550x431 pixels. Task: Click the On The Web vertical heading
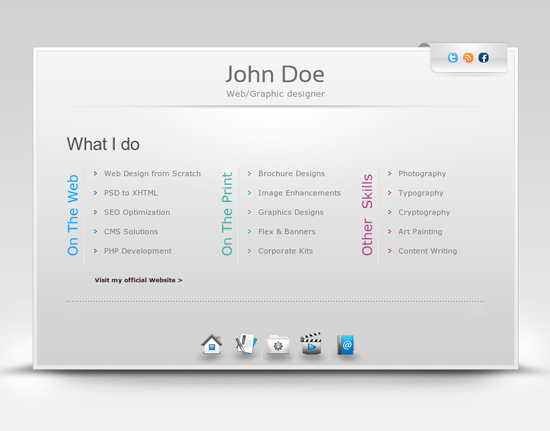[73, 215]
